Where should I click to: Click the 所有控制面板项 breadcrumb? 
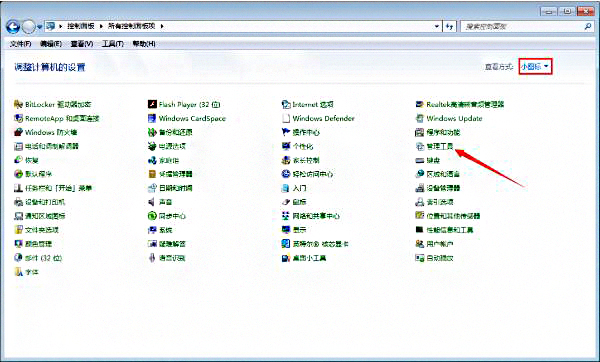132,26
